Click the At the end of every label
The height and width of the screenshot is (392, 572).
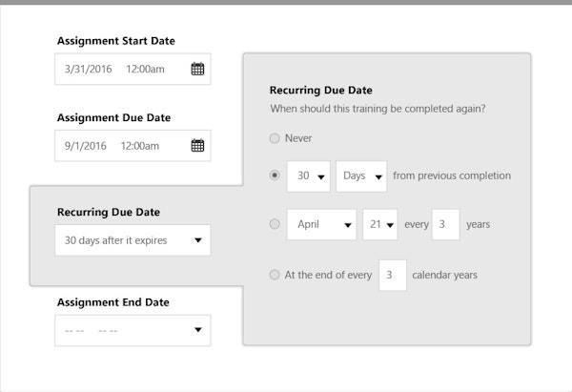coord(328,275)
